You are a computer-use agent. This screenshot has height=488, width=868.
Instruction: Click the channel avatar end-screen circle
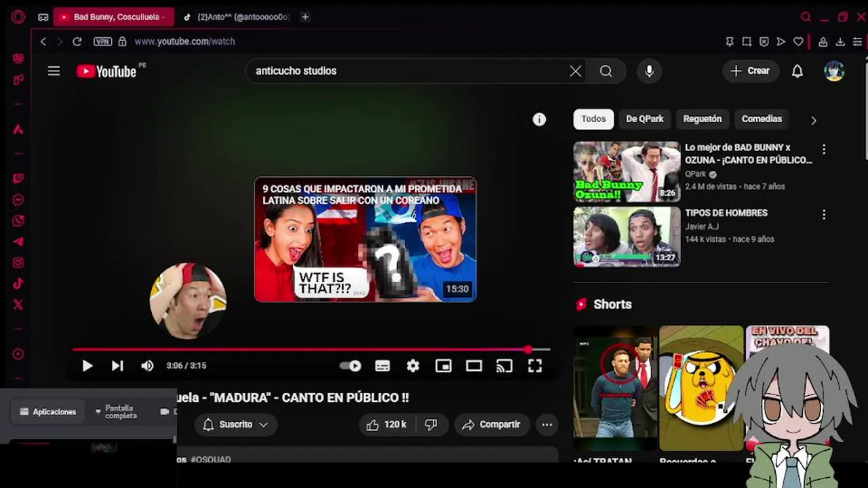coord(188,301)
